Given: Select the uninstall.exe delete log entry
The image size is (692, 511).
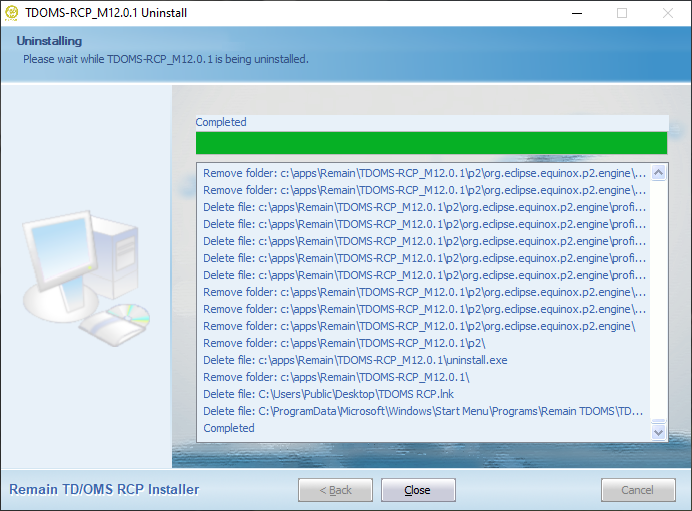Looking at the screenshot, I should (x=355, y=360).
